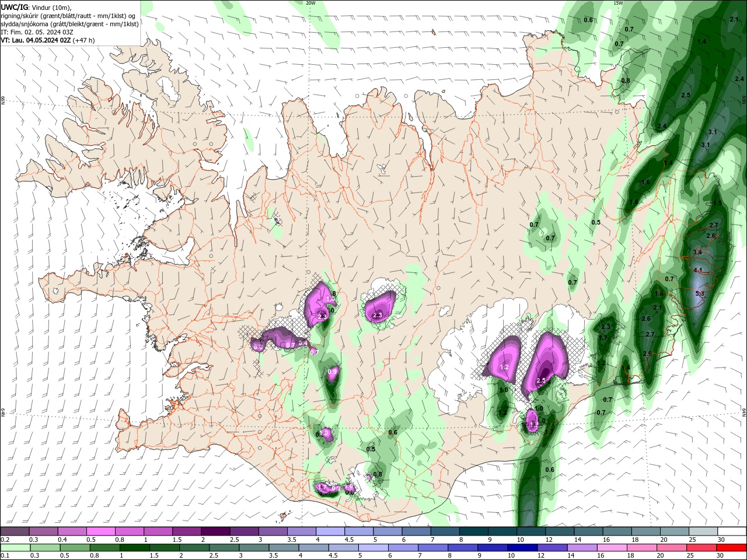Select the rain scale swatch between 0.5 and 0.8
747x560 pixels.
click(75, 548)
